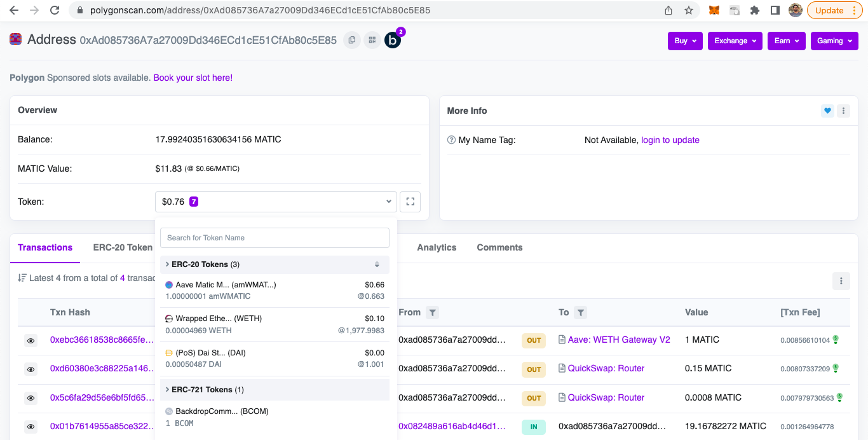Open the browser extensions puzzle icon
868x440 pixels.
[755, 10]
